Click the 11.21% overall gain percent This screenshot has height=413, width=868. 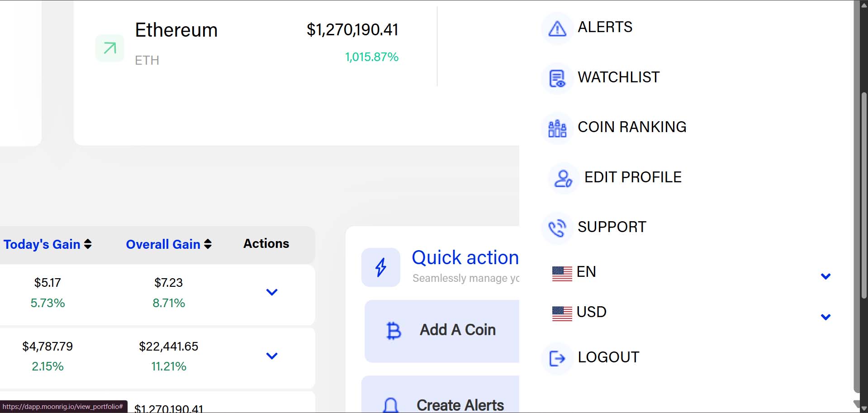169,366
